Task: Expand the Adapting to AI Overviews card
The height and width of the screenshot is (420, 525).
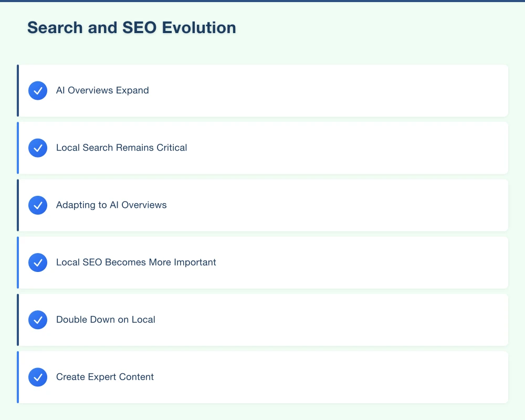Action: 111,205
